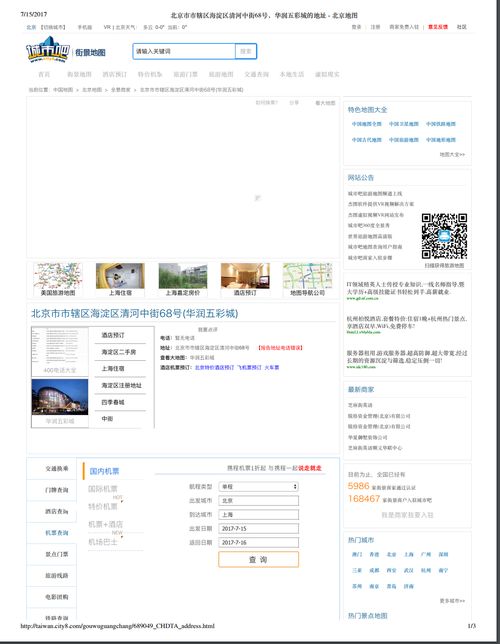The image size is (500, 644).
Task: Click 广州 in the 热门城市 list
Action: tap(426, 554)
